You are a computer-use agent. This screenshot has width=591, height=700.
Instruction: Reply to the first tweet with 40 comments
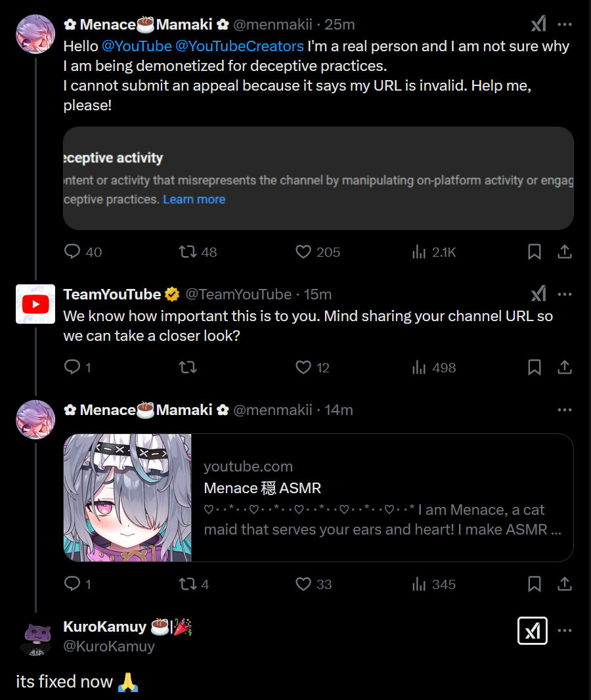[72, 252]
